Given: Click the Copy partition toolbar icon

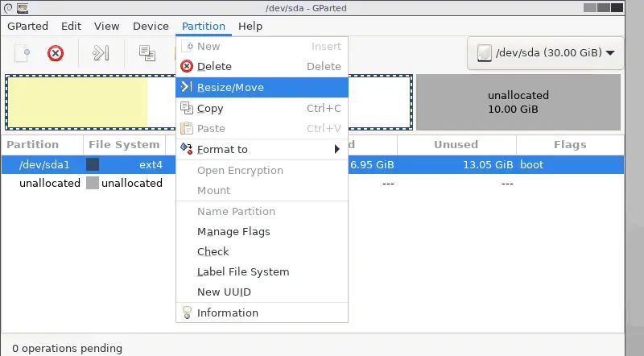Looking at the screenshot, I should tap(147, 53).
